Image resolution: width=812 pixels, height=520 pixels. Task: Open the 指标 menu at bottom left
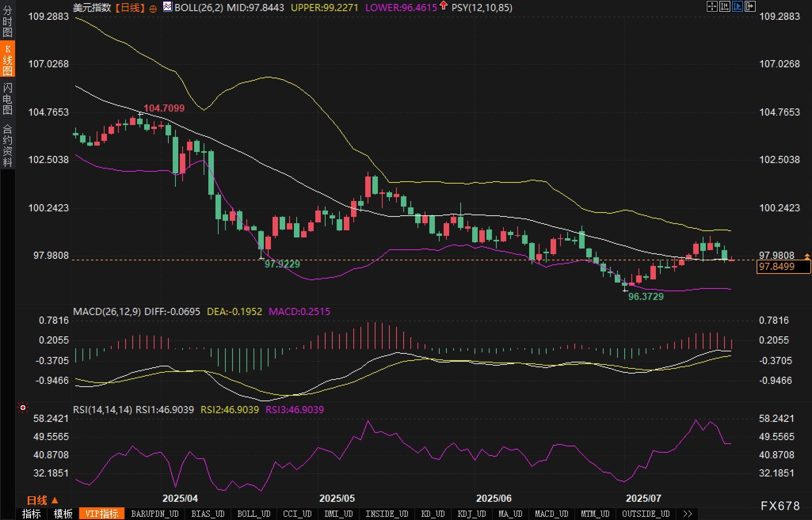31,514
